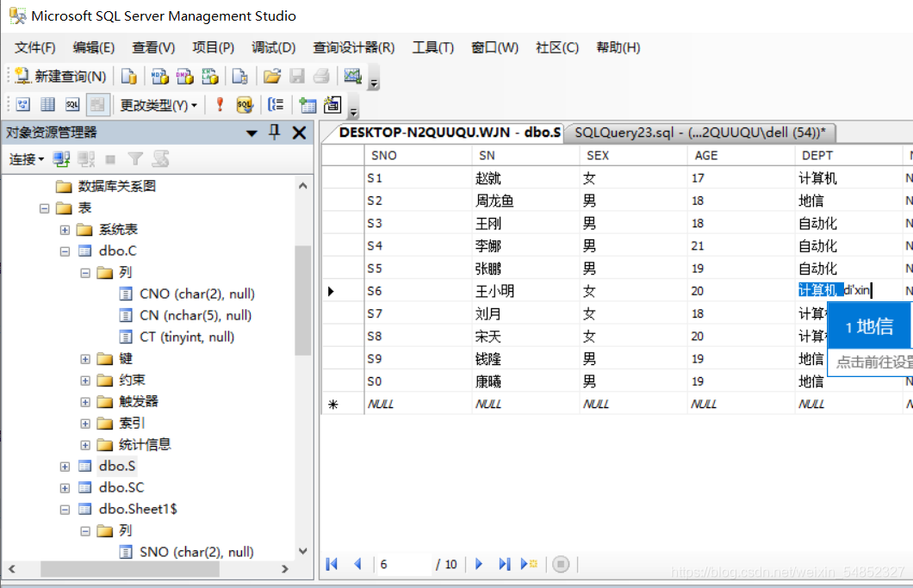Click the Object Explorer script refresh icon
Image resolution: width=913 pixels, height=588 pixels.
click(x=161, y=159)
